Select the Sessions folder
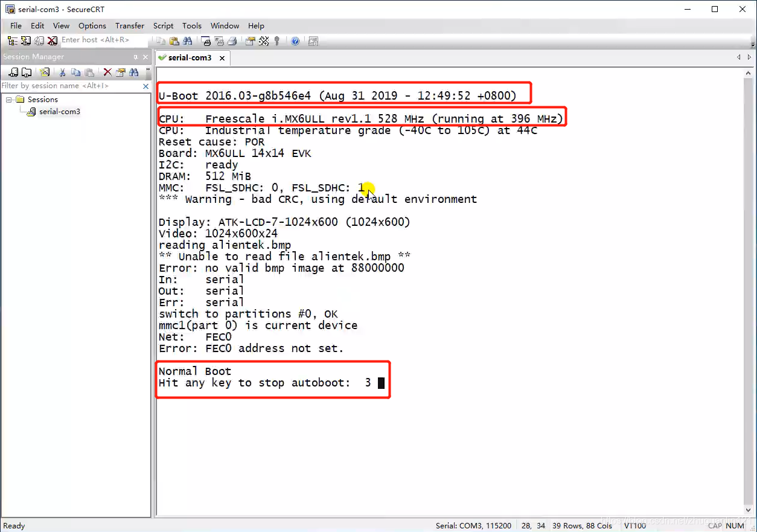 click(x=43, y=100)
